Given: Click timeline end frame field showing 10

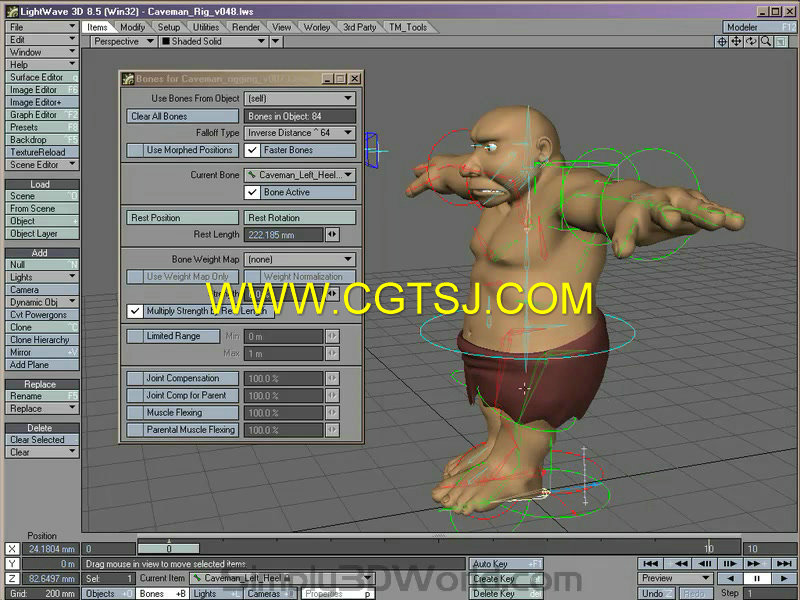Looking at the screenshot, I should click(769, 549).
